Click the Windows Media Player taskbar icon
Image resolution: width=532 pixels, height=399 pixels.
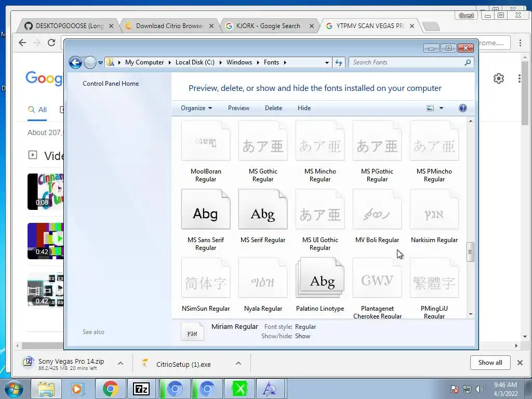[78, 389]
